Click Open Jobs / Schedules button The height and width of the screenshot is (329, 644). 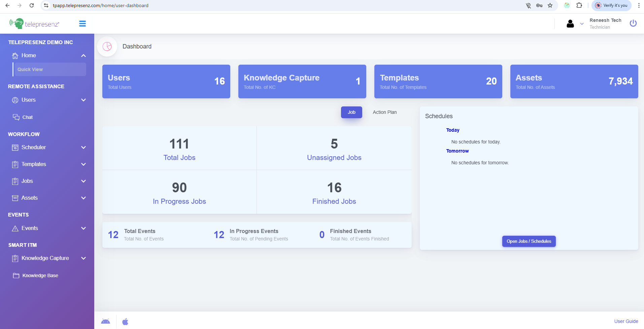(529, 241)
